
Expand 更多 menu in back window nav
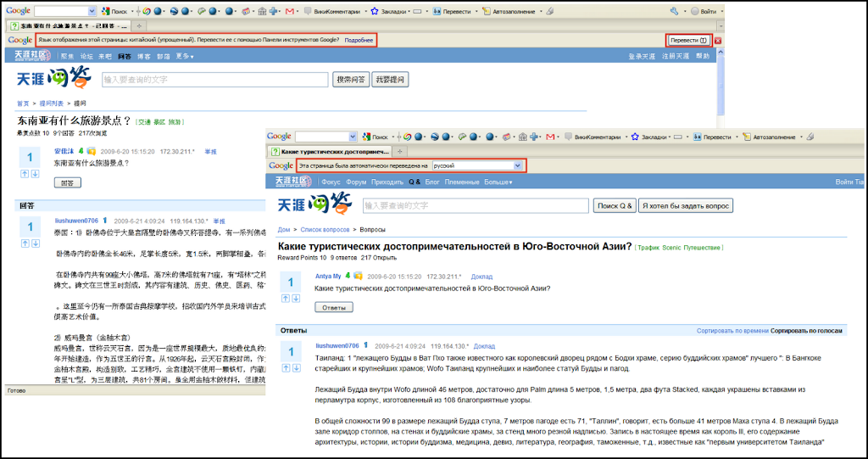point(184,56)
